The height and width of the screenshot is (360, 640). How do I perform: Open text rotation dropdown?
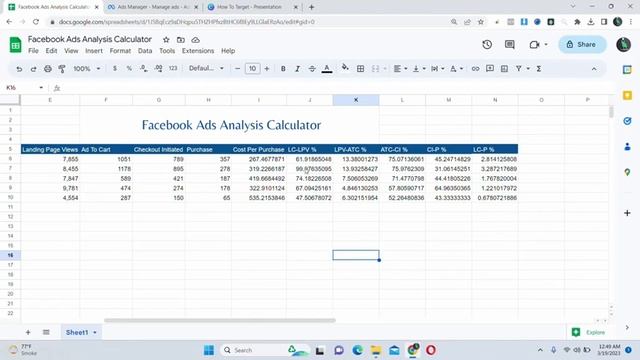point(456,69)
